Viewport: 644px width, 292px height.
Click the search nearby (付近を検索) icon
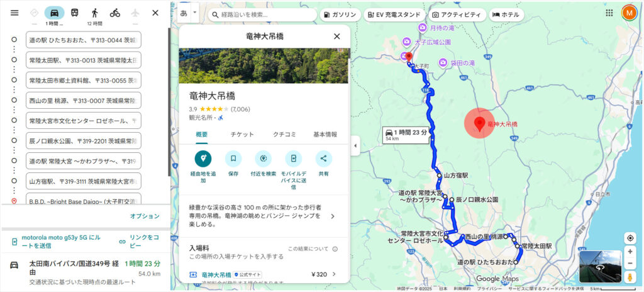coord(264,159)
